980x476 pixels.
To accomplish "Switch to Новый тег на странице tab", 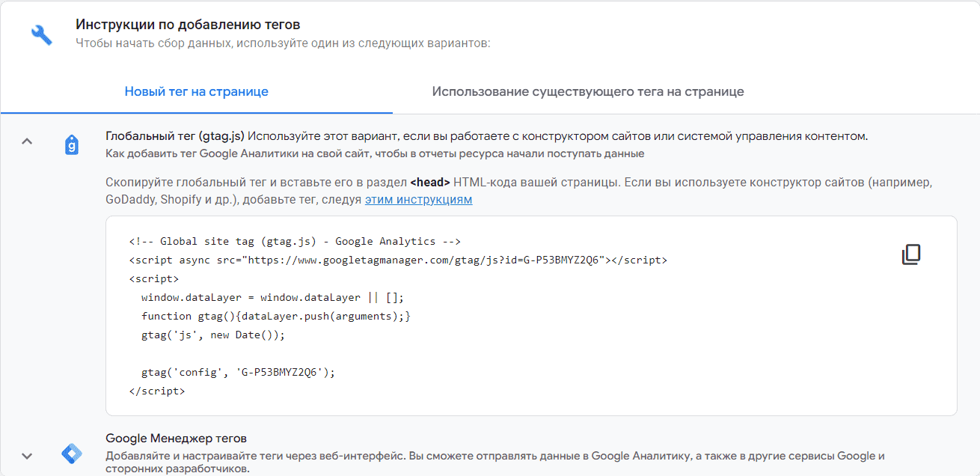I will (x=197, y=92).
